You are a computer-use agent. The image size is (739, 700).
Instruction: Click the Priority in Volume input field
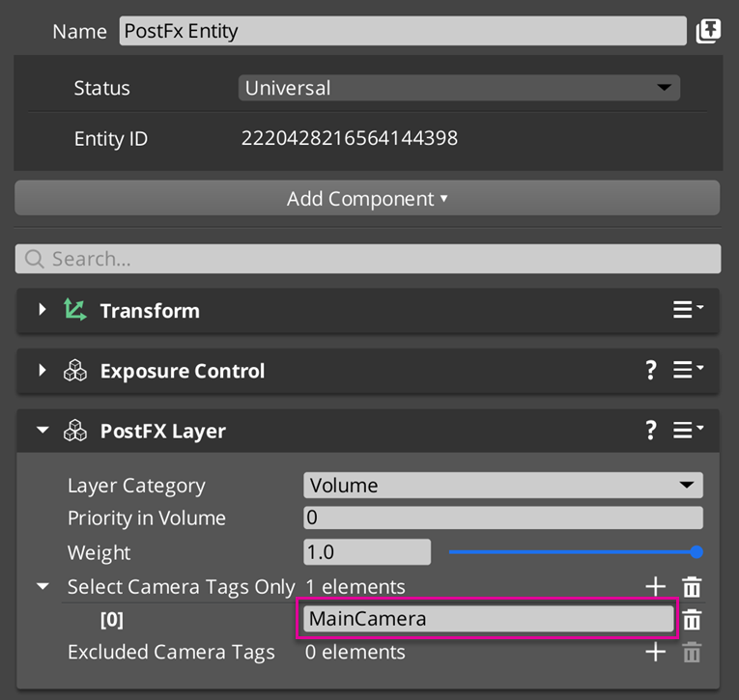(502, 518)
